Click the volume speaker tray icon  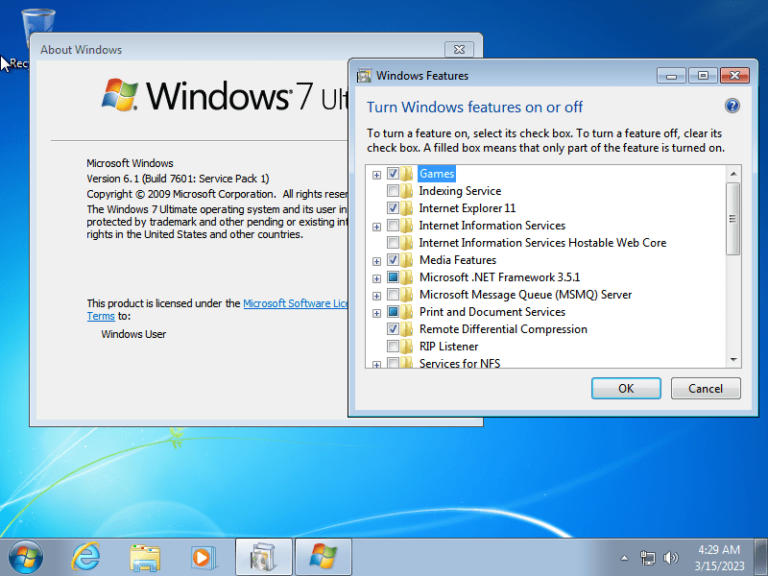coord(670,557)
